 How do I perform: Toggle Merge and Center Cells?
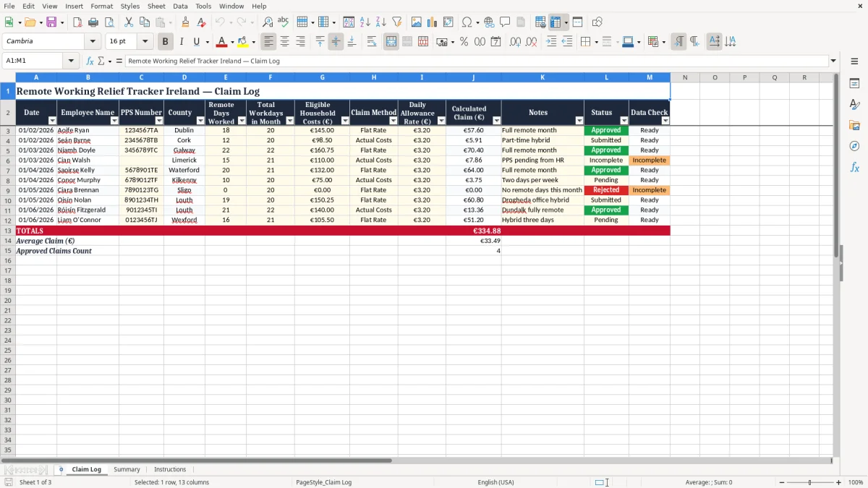pos(391,42)
